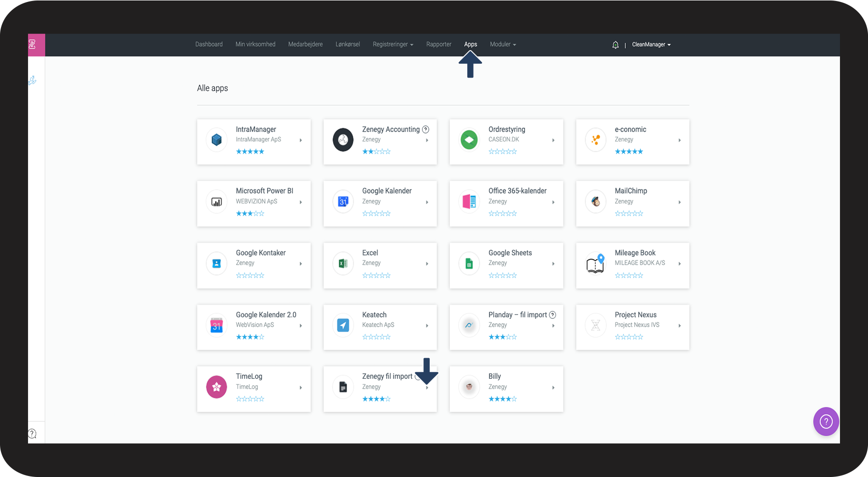This screenshot has width=868, height=477.
Task: Open the notifications bell
Action: pos(616,45)
